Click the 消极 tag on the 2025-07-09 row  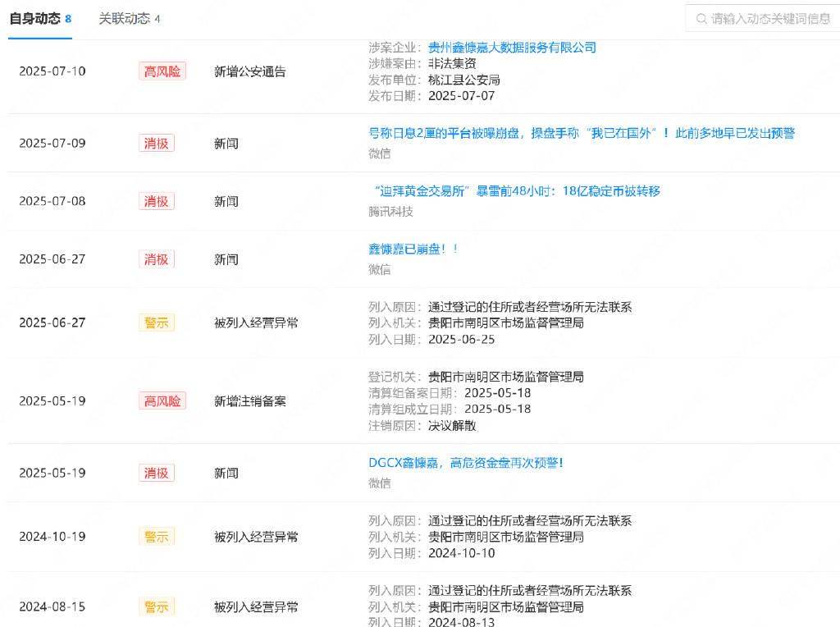(156, 143)
